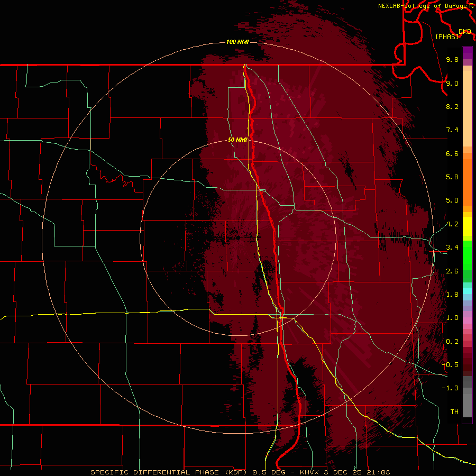Viewport: 476px width, 476px height.
Task: Click the 1.8 value on the color scale
Action: pos(452,295)
